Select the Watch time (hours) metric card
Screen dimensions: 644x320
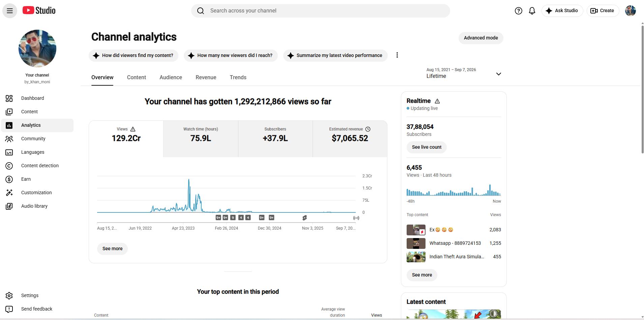click(x=201, y=139)
